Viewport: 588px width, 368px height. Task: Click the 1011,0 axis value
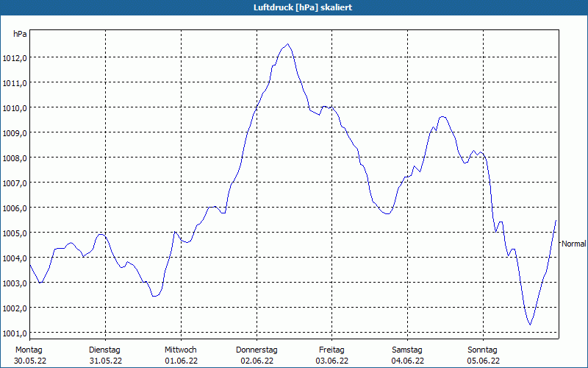(x=15, y=83)
